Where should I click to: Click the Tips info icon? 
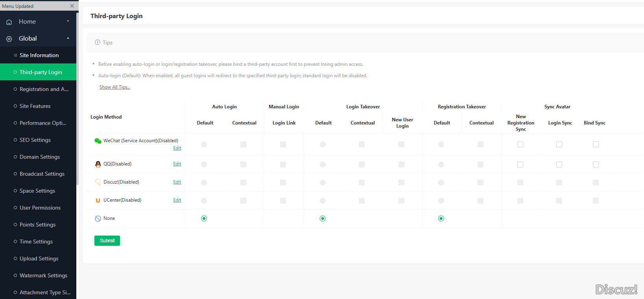click(x=98, y=42)
